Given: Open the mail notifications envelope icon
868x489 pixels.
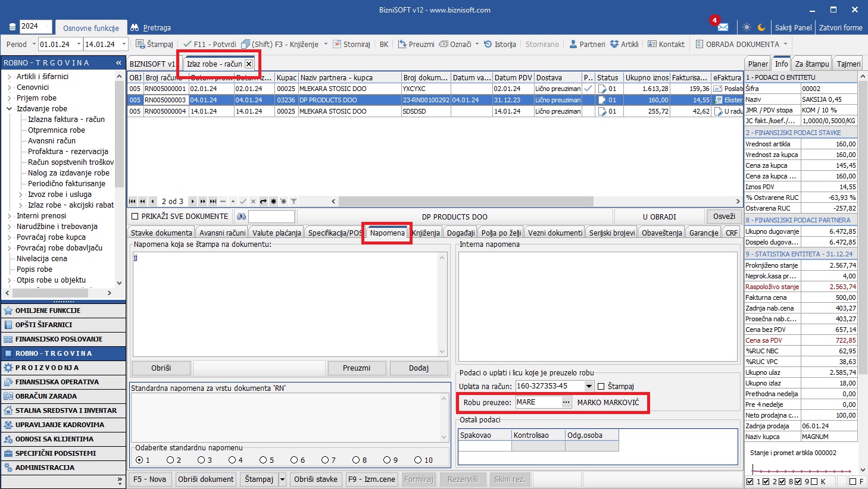Looking at the screenshot, I should click(723, 27).
